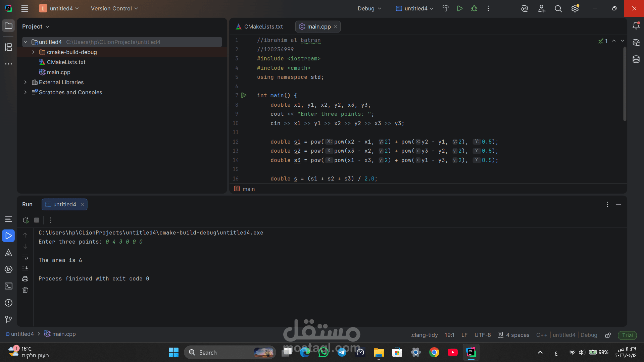The width and height of the screenshot is (644, 362).
Task: Open more options in Run toolbar
Action: point(50,220)
